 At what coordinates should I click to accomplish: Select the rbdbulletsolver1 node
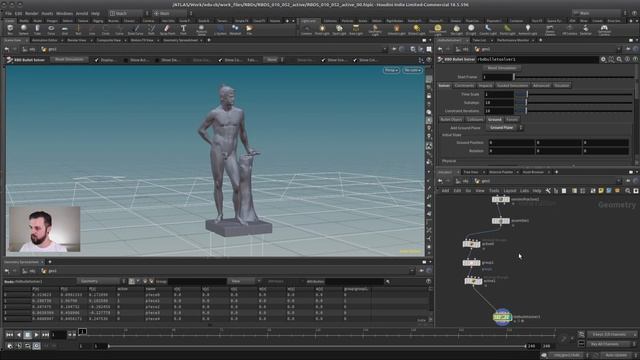pyautogui.click(x=502, y=317)
